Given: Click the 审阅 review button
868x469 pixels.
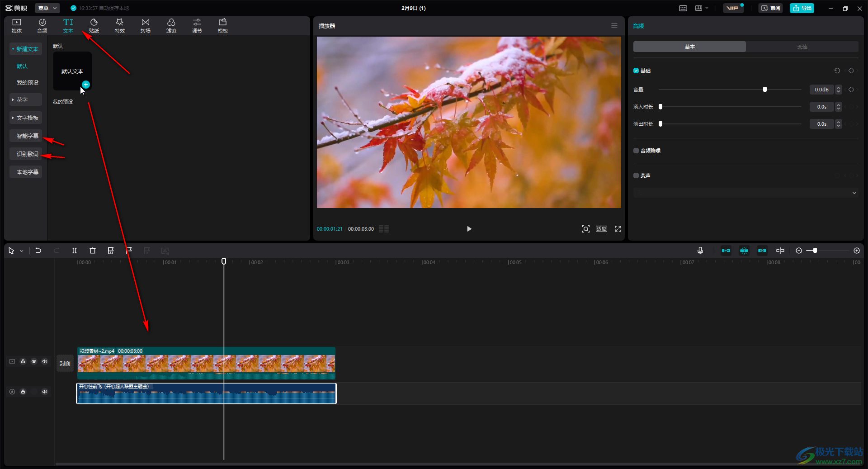Looking at the screenshot, I should [771, 8].
